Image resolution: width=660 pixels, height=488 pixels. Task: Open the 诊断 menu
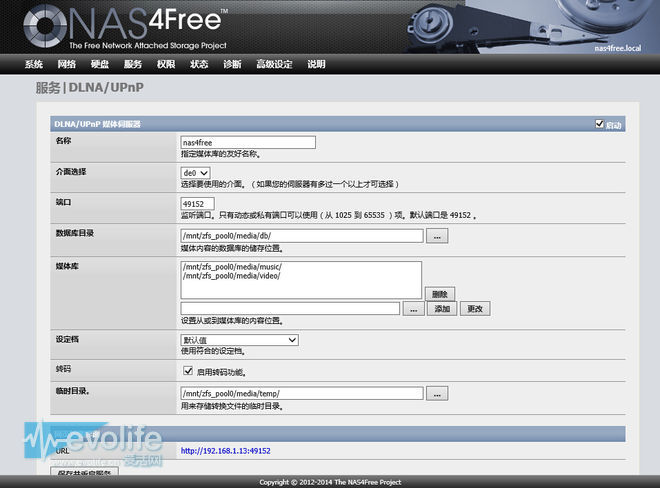click(232, 64)
